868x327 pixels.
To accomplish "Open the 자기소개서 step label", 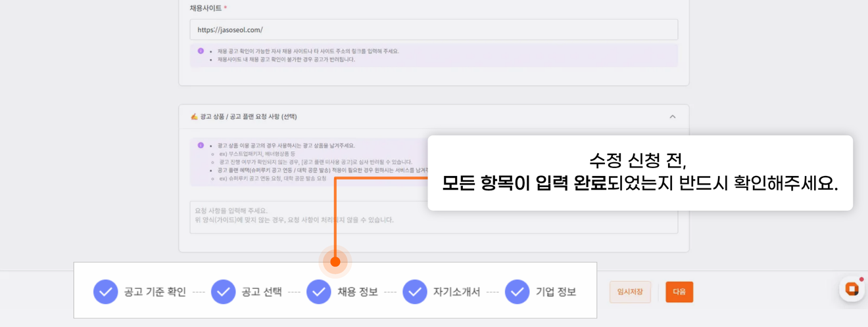I will [x=456, y=292].
